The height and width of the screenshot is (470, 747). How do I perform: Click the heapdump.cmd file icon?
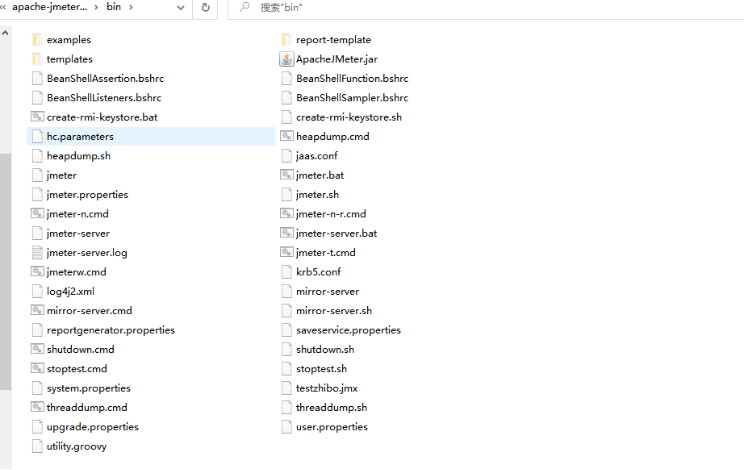286,136
